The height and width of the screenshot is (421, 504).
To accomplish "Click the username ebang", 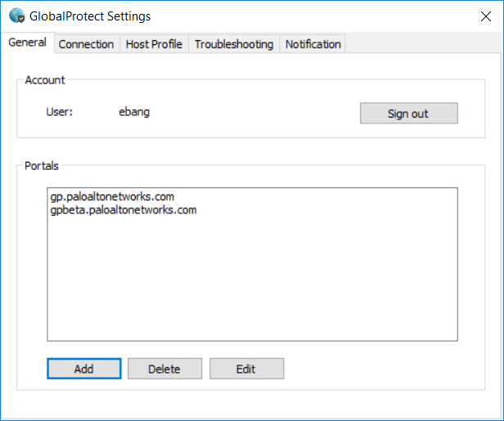I will 134,112.
